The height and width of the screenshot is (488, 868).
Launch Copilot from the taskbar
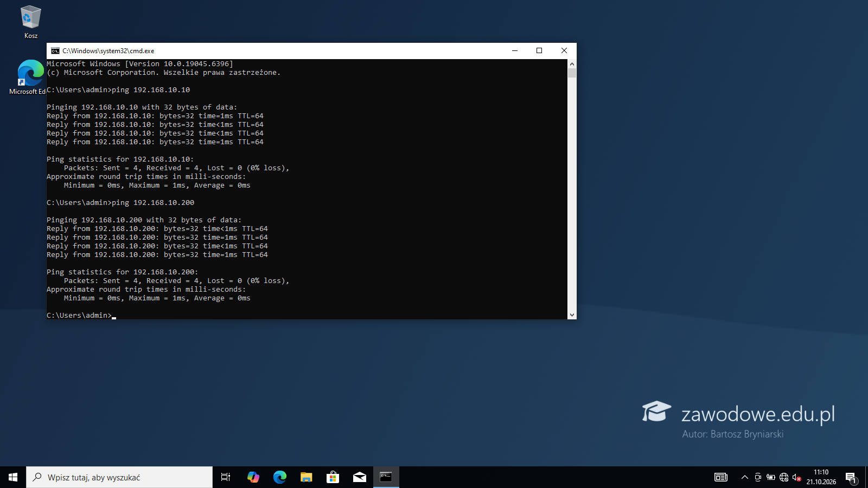click(253, 477)
